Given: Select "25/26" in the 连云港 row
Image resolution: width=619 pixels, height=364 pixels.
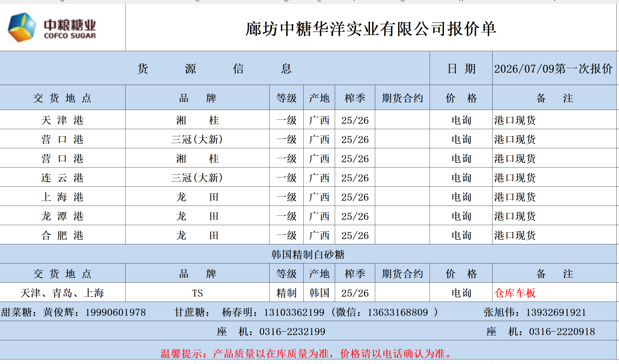Looking at the screenshot, I should (x=355, y=178).
